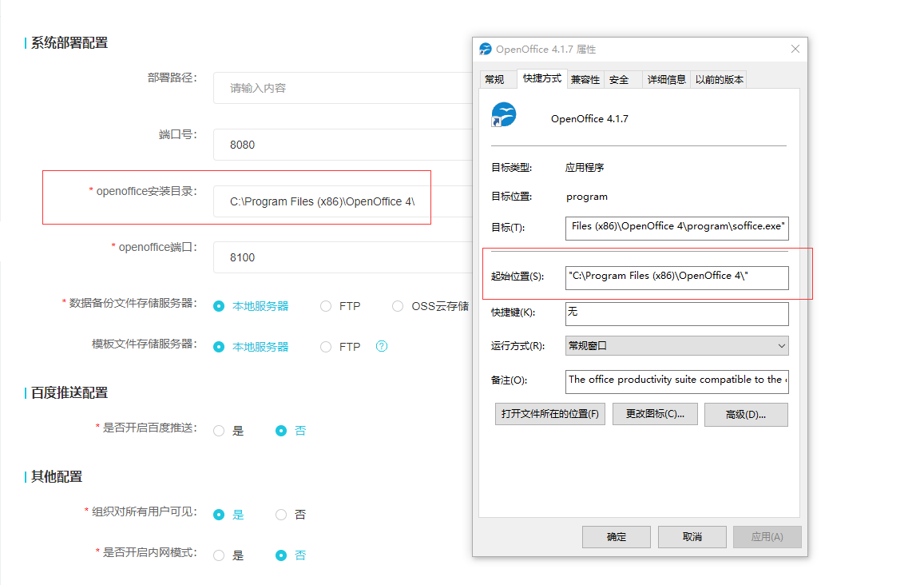924x585 pixels.
Task: Click the OpenOffice 4.1.7 shortcut icon
Action: pyautogui.click(x=504, y=114)
